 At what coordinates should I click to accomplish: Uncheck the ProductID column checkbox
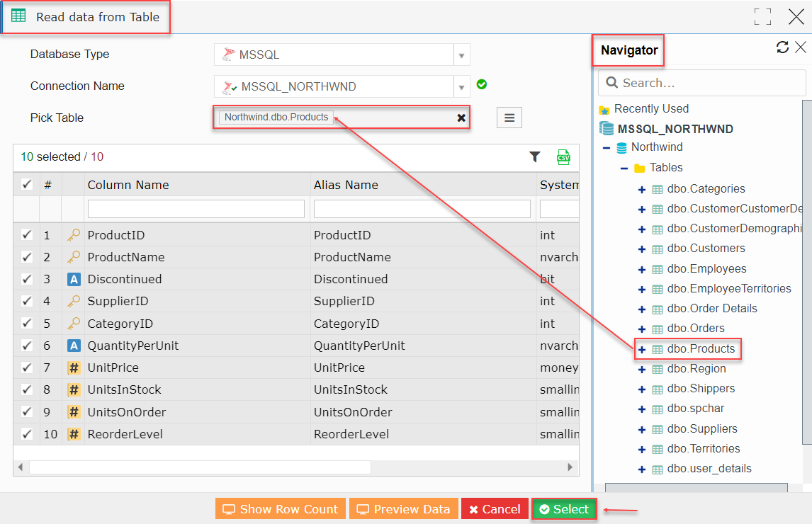click(x=26, y=234)
